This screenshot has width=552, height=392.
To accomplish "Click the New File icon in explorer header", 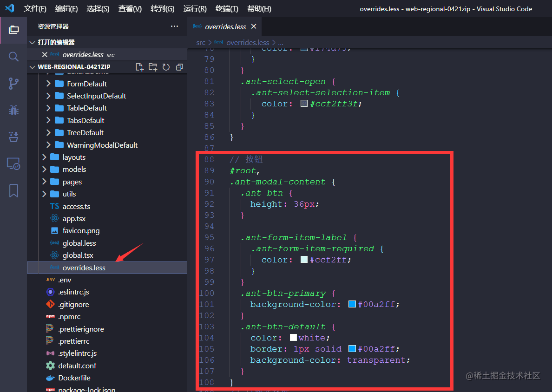I will pos(139,67).
